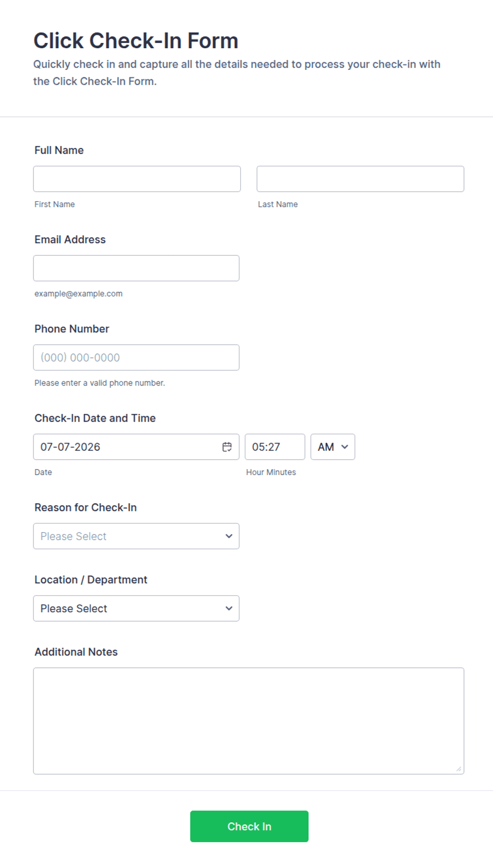
Task: Click the Last Name input field
Action: (360, 179)
